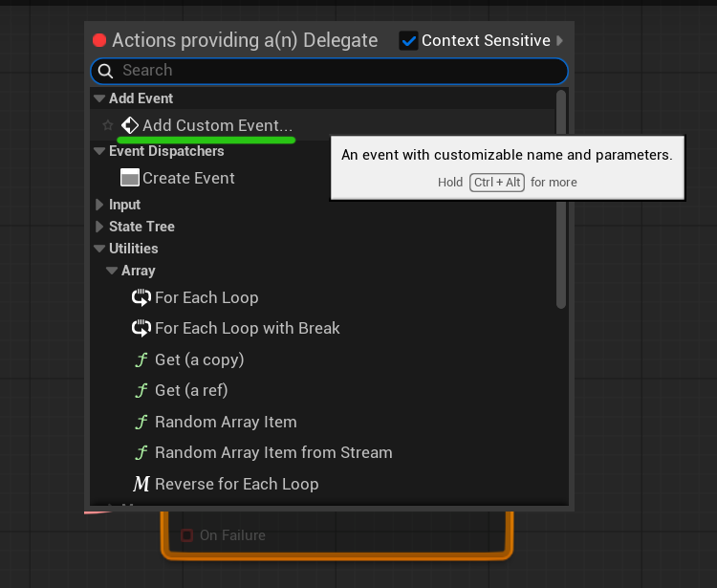Select For Each Loop with Break
717x588 pixels.
(248, 328)
